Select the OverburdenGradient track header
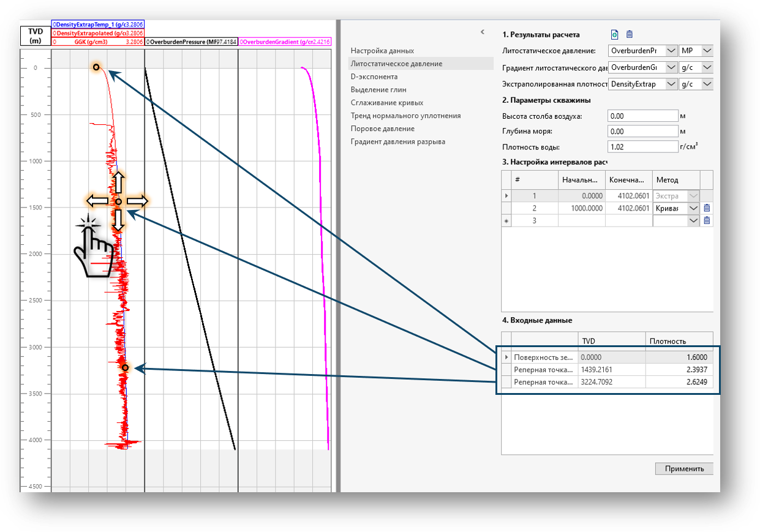This screenshot has height=532, width=760. click(285, 42)
